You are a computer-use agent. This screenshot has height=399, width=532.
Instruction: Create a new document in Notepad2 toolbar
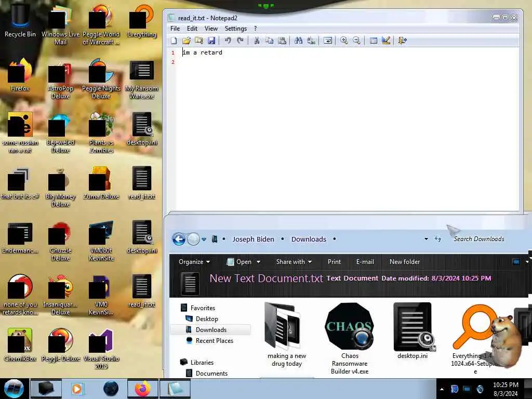[x=174, y=41]
